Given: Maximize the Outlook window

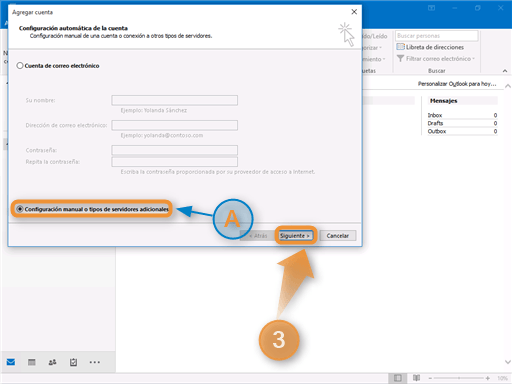Looking at the screenshot, I should tap(477, 8).
